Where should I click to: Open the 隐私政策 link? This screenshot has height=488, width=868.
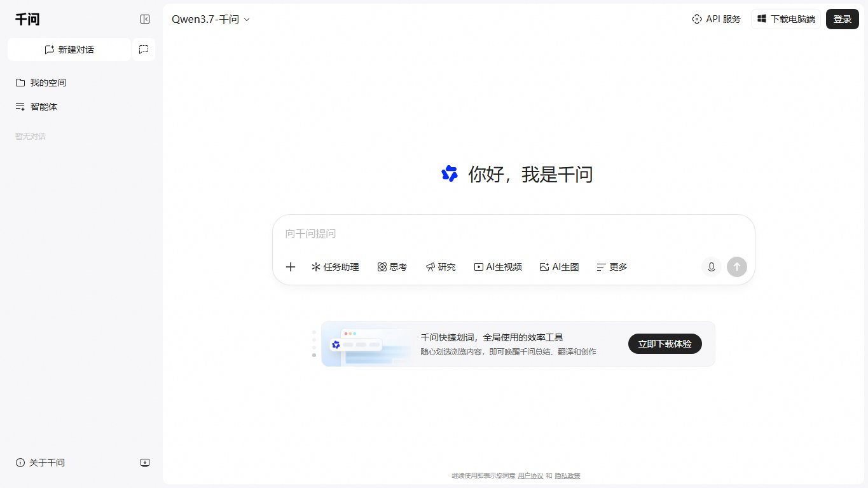tap(567, 476)
